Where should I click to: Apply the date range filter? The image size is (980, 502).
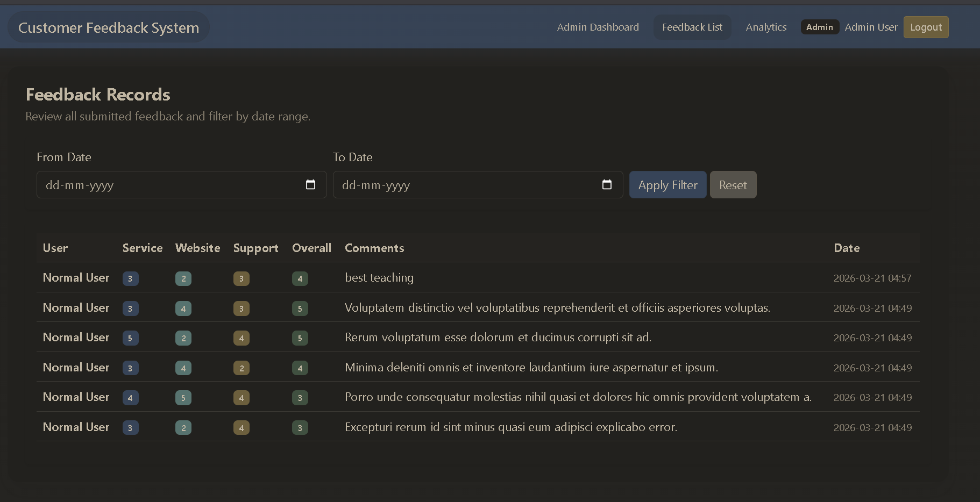[x=667, y=185]
